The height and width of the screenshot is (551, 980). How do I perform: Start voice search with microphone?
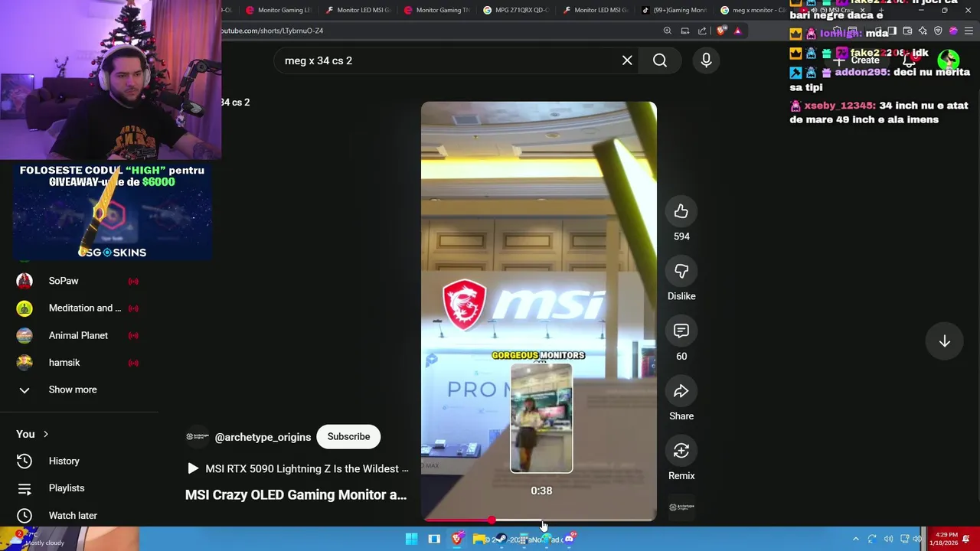[706, 60]
